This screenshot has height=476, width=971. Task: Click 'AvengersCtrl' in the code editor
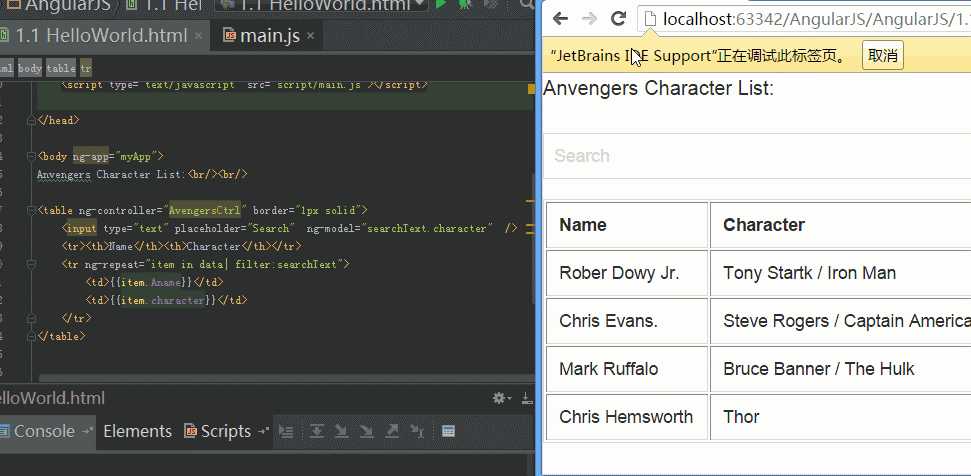click(204, 210)
